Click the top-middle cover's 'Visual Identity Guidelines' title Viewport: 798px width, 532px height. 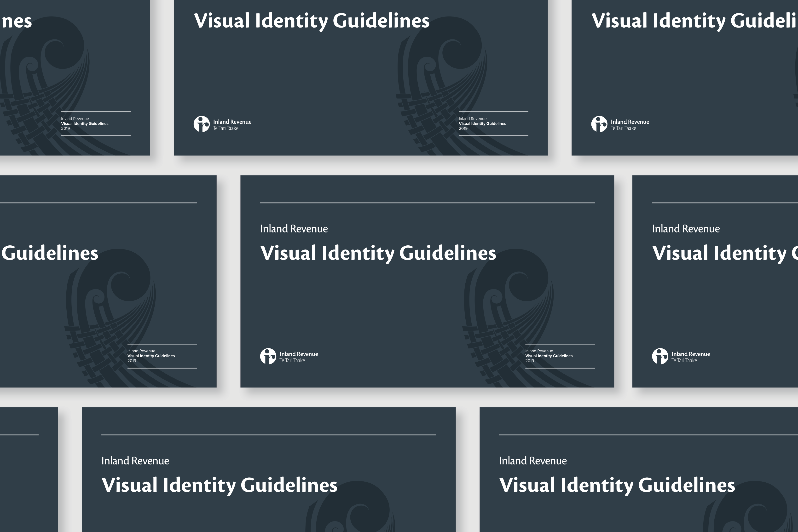[x=312, y=21]
